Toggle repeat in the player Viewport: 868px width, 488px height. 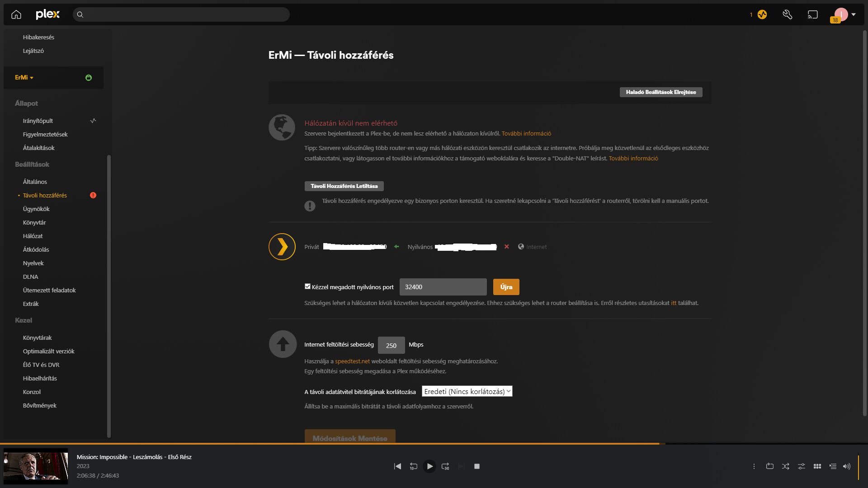pos(770,466)
